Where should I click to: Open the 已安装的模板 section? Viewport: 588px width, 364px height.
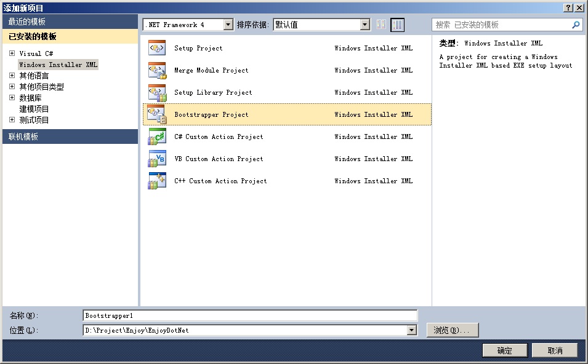tap(70, 36)
